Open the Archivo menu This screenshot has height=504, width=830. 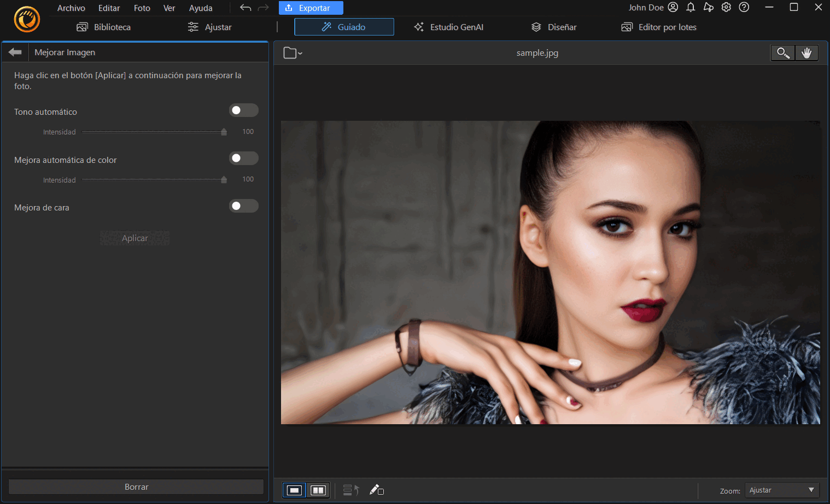point(71,8)
